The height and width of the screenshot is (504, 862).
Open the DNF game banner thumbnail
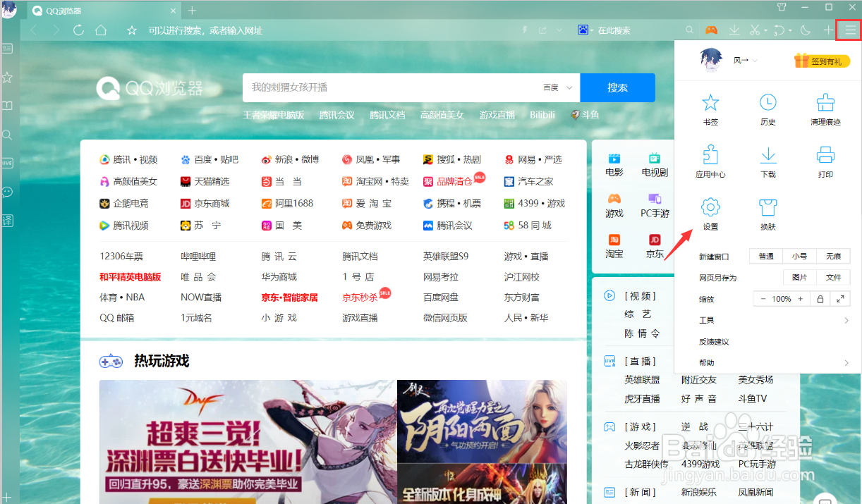pos(248,442)
